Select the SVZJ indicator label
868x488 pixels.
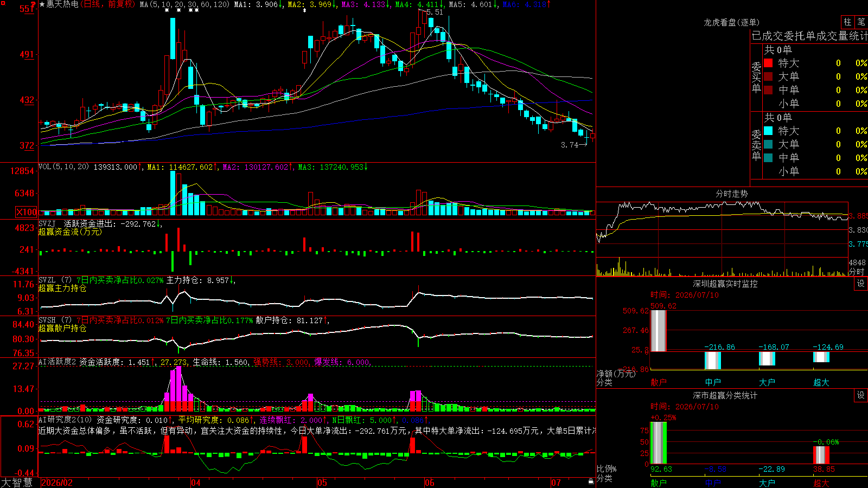pos(47,223)
